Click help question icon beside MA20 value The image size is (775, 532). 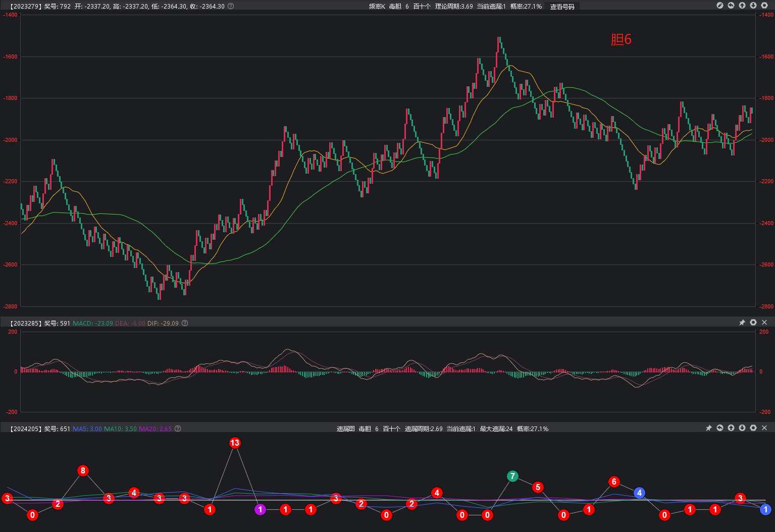[178, 429]
